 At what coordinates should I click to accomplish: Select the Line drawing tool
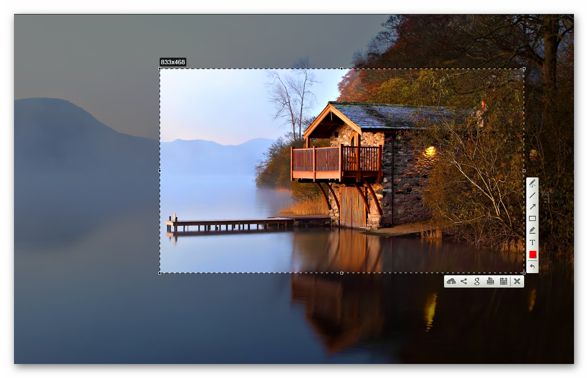tap(532, 195)
